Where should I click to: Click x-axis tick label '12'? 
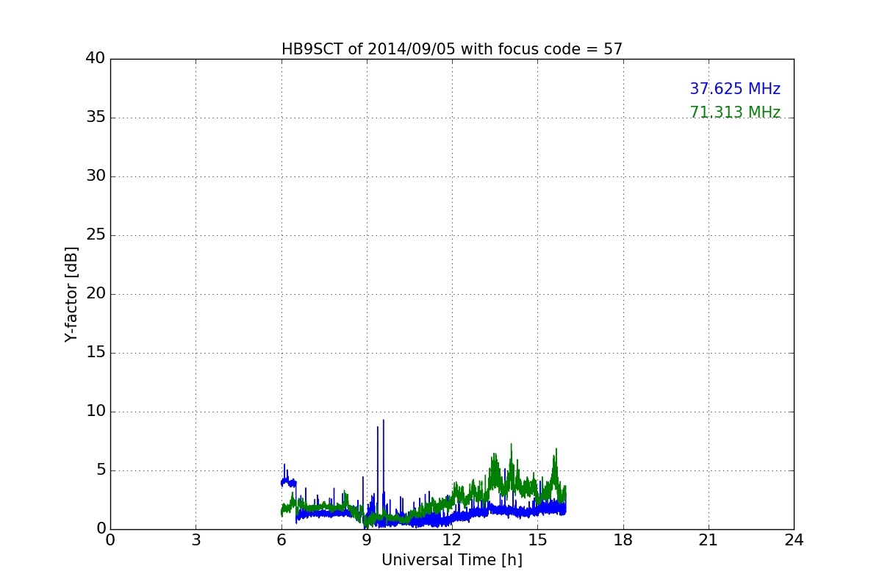coord(452,540)
